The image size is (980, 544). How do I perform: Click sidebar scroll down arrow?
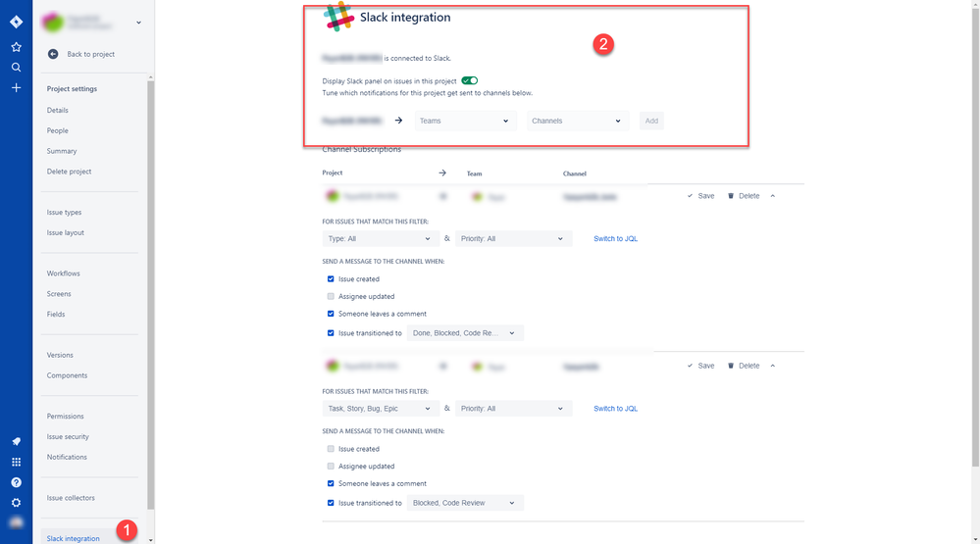pos(151,540)
